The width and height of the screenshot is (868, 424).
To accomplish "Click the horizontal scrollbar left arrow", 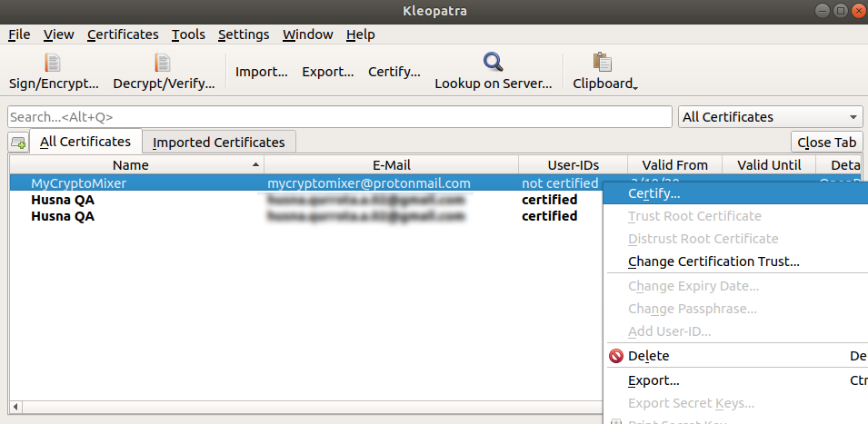I will pos(15,408).
